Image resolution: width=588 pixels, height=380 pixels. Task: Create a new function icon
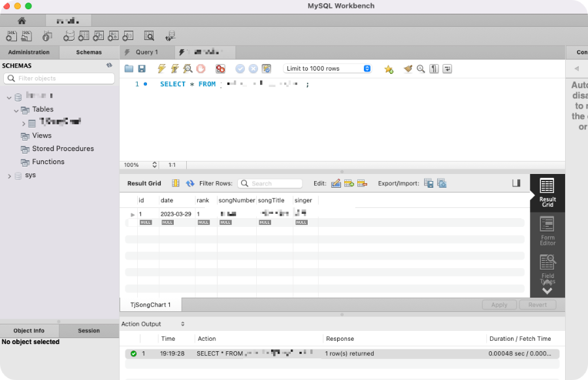coord(128,36)
